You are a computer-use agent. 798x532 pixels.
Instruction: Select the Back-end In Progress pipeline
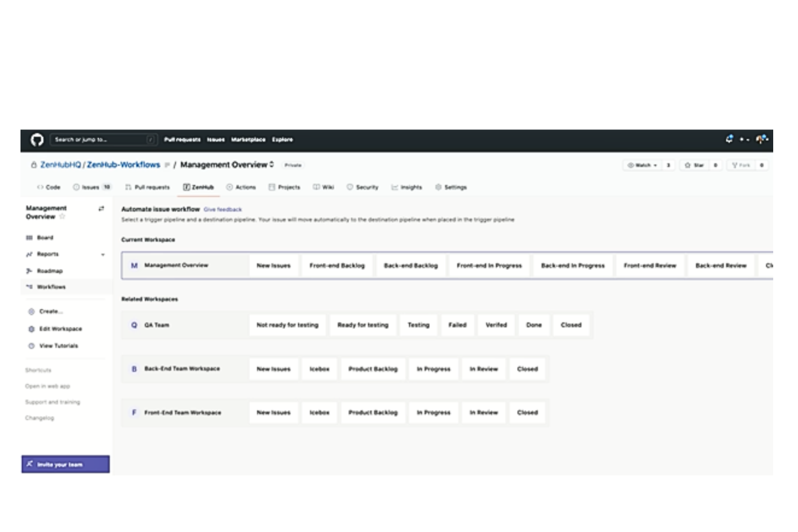[x=573, y=266]
